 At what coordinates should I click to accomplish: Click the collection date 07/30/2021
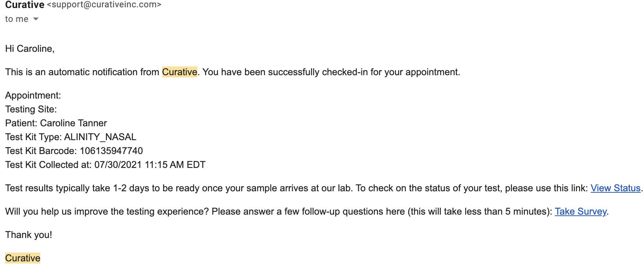tap(118, 165)
